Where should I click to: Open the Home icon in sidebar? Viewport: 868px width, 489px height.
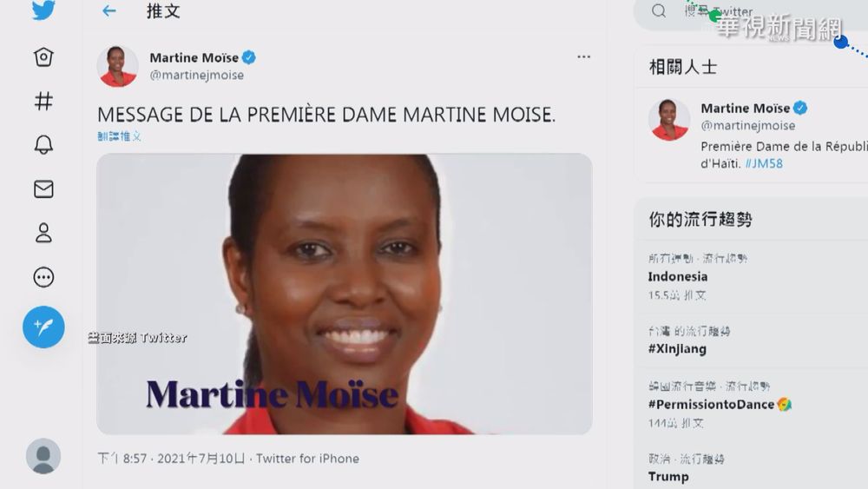[x=43, y=56]
